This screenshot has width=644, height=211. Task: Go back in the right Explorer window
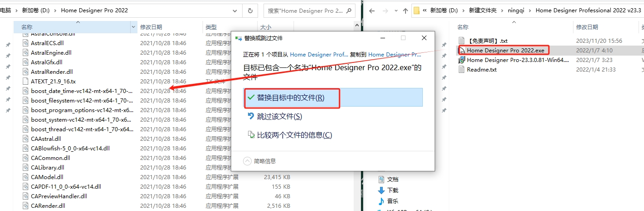pos(372,10)
